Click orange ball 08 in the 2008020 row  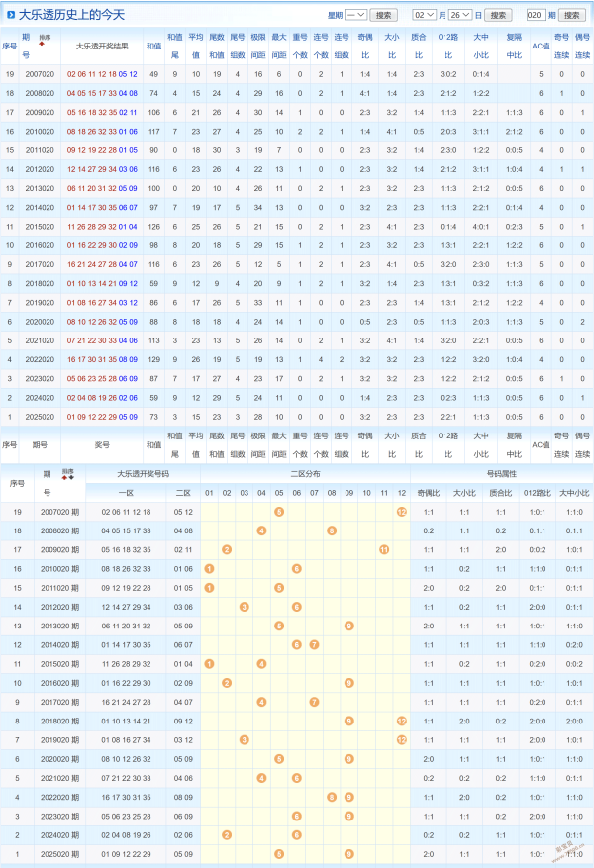click(332, 530)
